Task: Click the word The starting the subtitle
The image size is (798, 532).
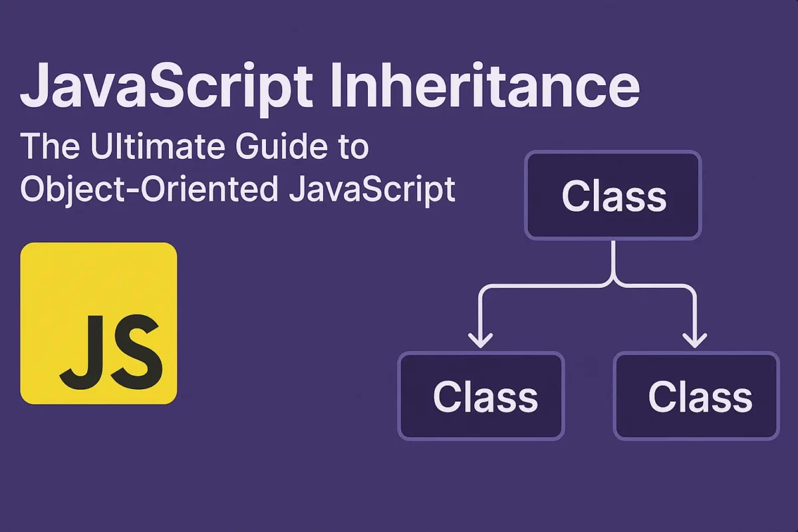Action: click(47, 148)
